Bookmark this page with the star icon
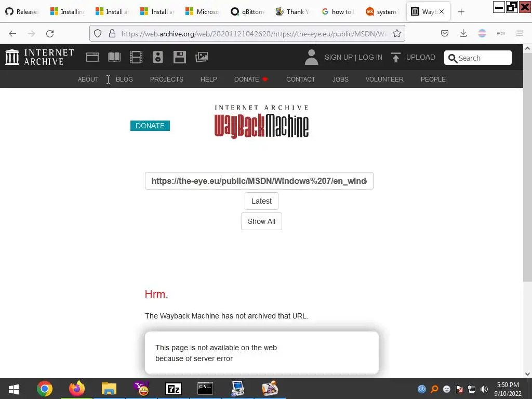The image size is (532, 399). [397, 33]
